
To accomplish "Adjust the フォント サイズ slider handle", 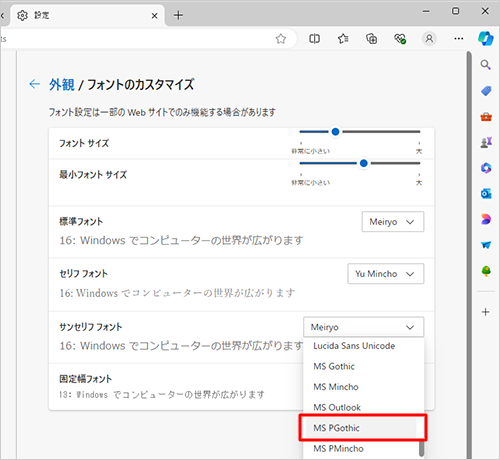I will coord(335,132).
